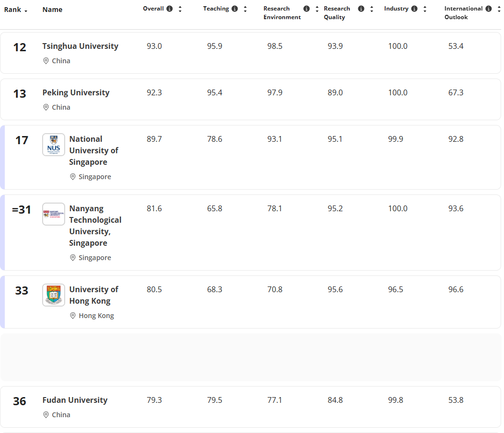Open the Fudan University page

coord(75,400)
